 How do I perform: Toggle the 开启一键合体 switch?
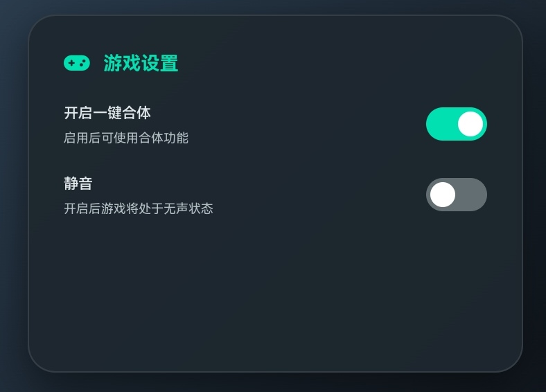(456, 124)
